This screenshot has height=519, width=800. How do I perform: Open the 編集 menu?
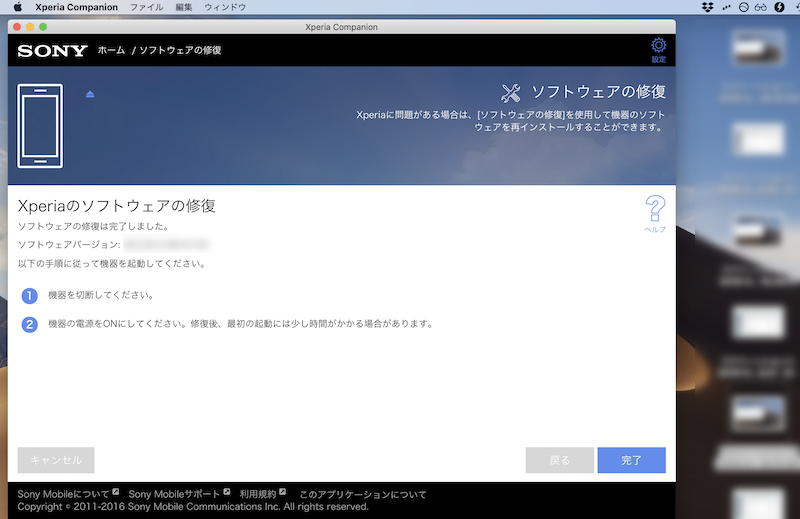[x=184, y=7]
